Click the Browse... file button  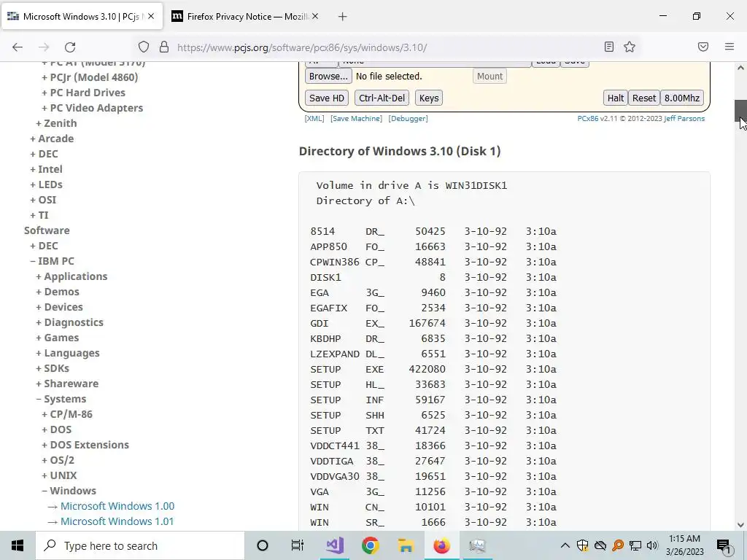point(328,76)
